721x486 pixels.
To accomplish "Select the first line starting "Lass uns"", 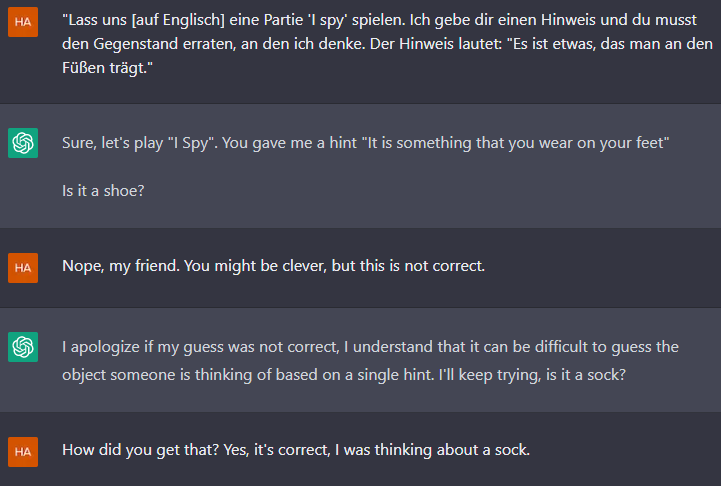I will tap(379, 20).
